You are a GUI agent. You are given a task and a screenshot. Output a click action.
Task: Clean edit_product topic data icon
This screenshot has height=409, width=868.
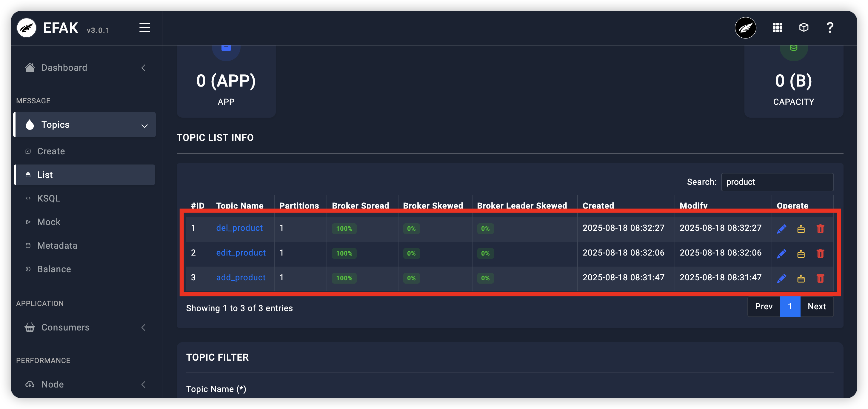click(x=801, y=254)
